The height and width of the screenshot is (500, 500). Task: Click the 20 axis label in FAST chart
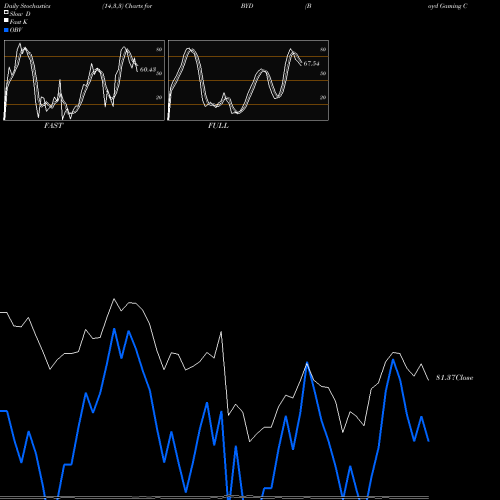point(159,98)
